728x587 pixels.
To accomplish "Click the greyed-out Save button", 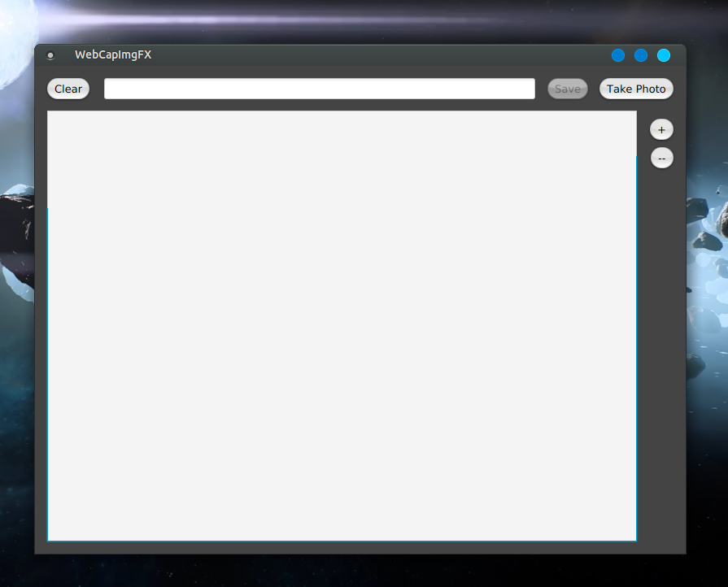I will pos(568,89).
